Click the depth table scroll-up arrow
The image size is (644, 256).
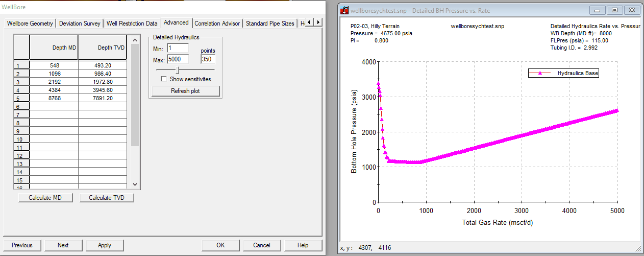pos(135,40)
